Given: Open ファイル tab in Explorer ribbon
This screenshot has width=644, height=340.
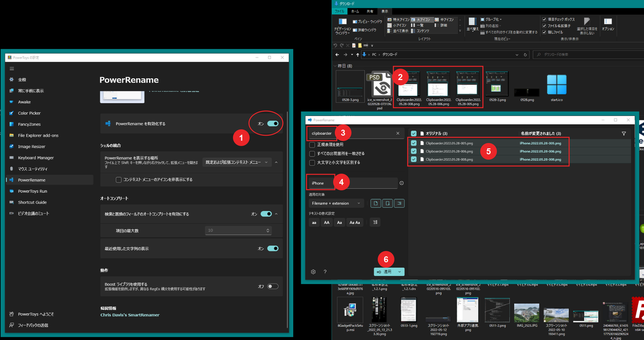Looking at the screenshot, I should point(340,11).
